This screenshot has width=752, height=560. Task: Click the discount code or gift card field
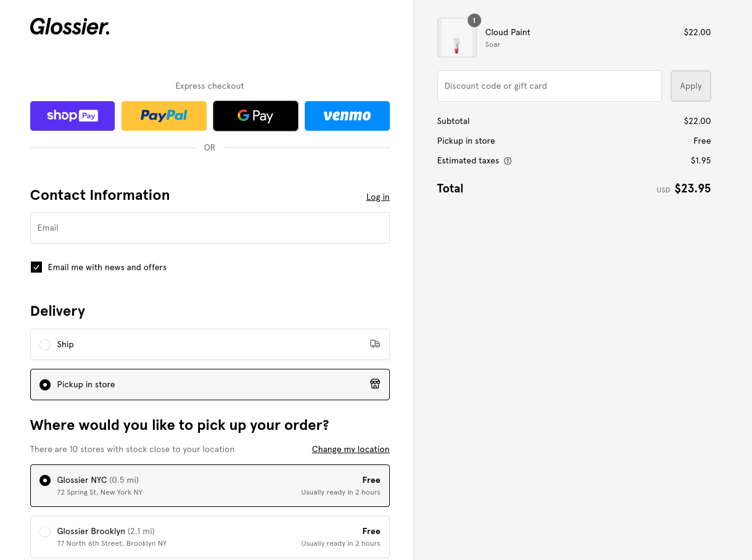point(549,86)
